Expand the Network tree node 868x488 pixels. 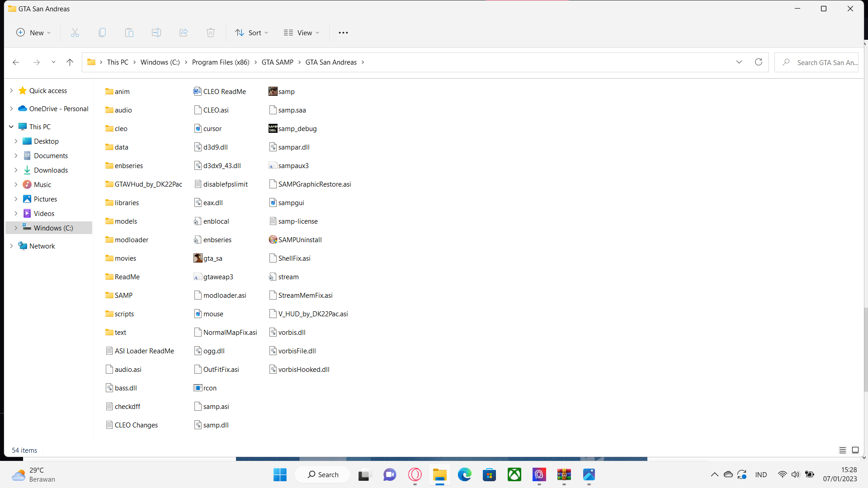point(11,246)
